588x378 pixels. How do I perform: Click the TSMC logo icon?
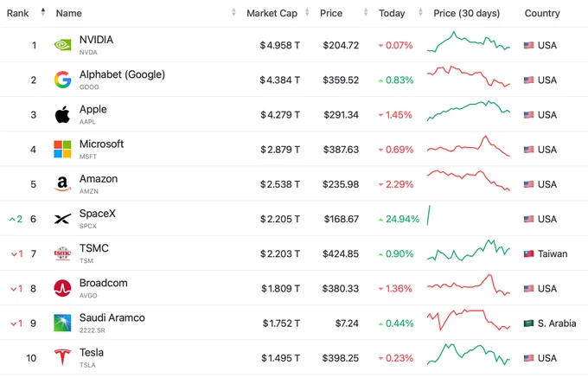(x=62, y=253)
